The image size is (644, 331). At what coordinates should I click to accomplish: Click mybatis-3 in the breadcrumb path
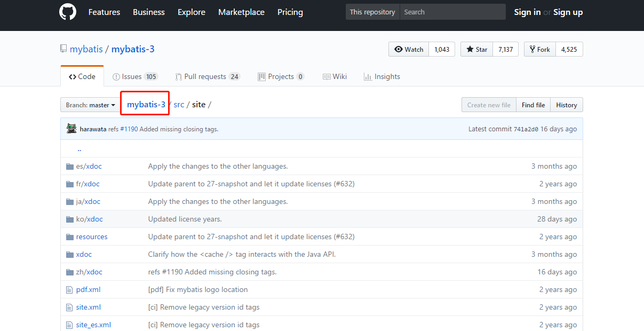pos(146,105)
